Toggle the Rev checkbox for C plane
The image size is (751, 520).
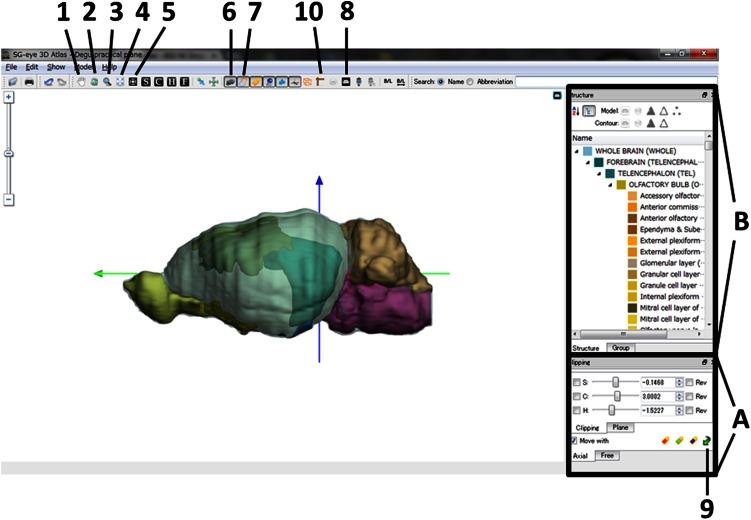689,396
